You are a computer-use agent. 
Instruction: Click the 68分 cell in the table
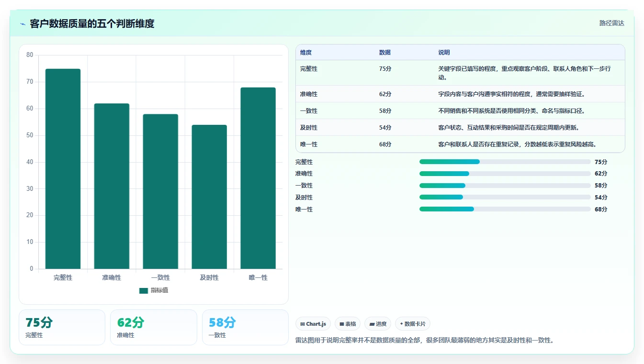[x=385, y=144]
